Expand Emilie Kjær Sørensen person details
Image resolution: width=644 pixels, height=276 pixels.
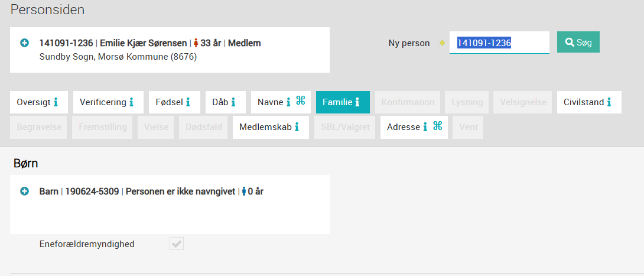25,43
